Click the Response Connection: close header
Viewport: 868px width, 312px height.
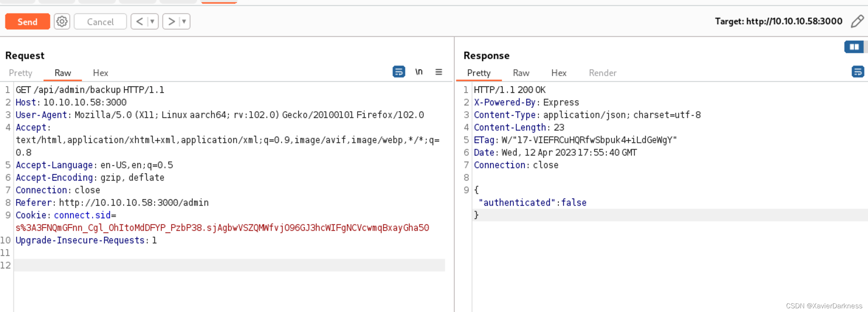pyautogui.click(x=516, y=165)
